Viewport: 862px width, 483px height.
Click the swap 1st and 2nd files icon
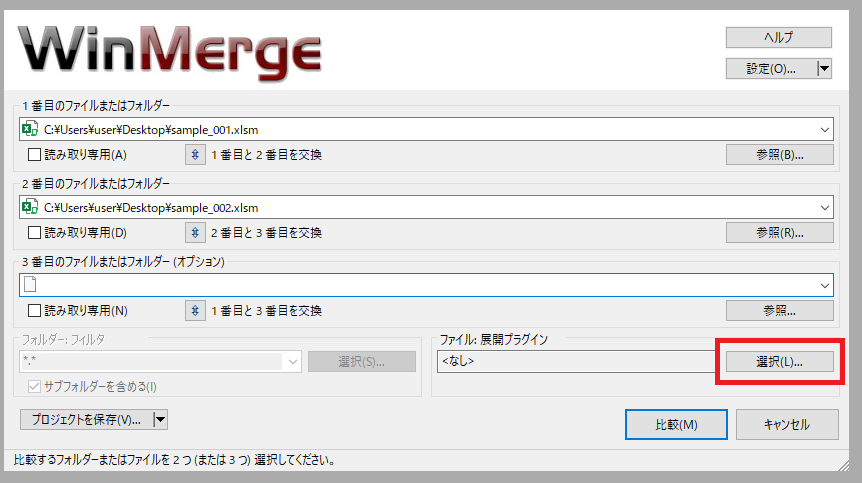pos(195,155)
